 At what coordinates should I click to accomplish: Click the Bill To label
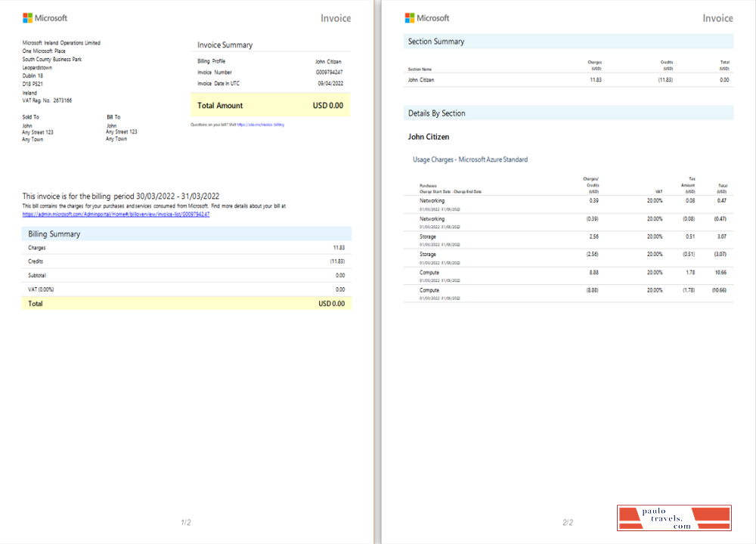click(x=112, y=116)
